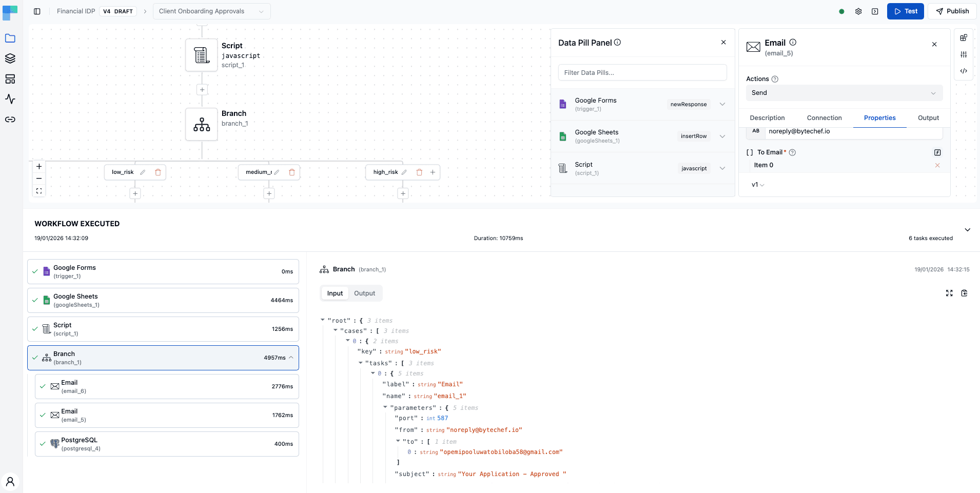
Task: Open the code editor view icon
Action: point(964,71)
